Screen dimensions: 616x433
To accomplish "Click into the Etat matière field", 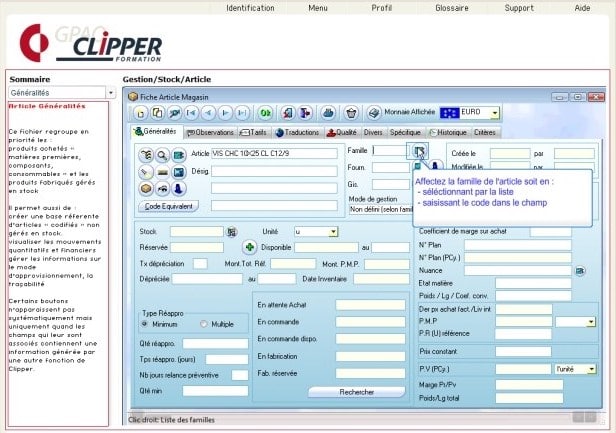I will coord(533,283).
